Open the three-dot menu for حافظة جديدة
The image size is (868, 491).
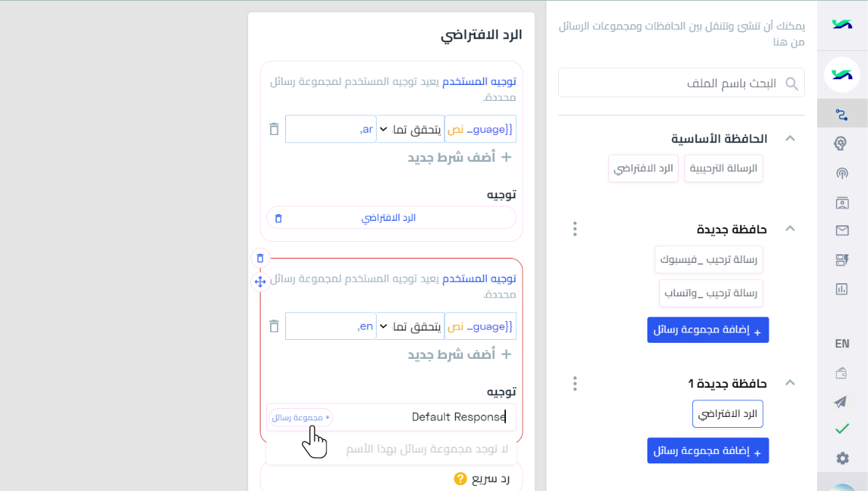click(x=576, y=229)
